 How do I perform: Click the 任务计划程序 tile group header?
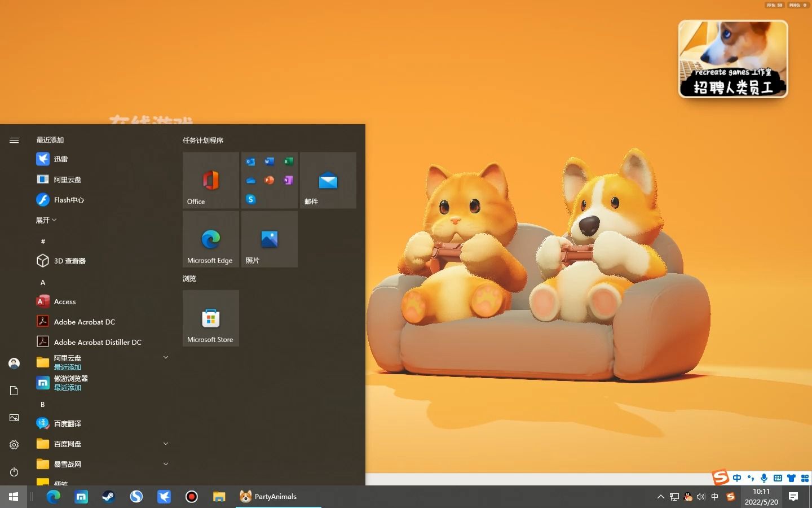[x=203, y=140]
